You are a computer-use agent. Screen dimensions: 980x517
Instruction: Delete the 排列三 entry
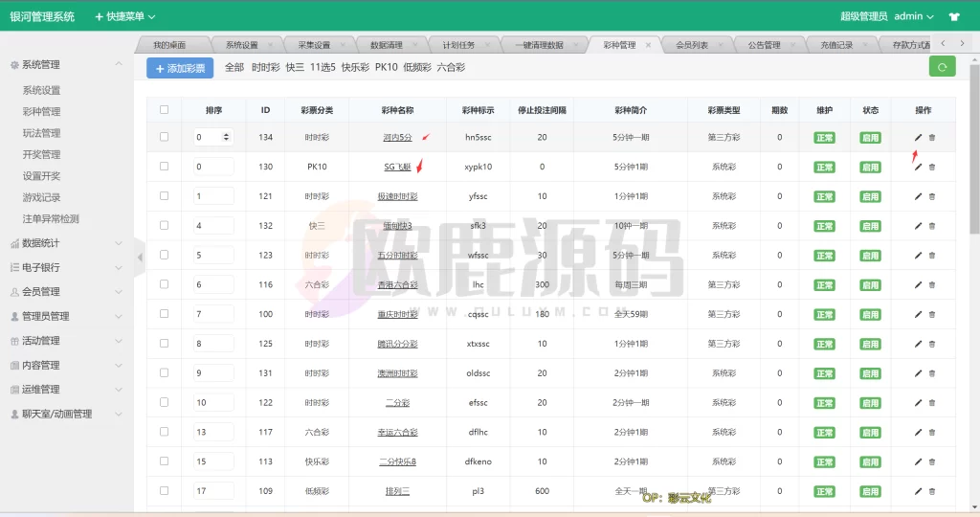[x=932, y=491]
